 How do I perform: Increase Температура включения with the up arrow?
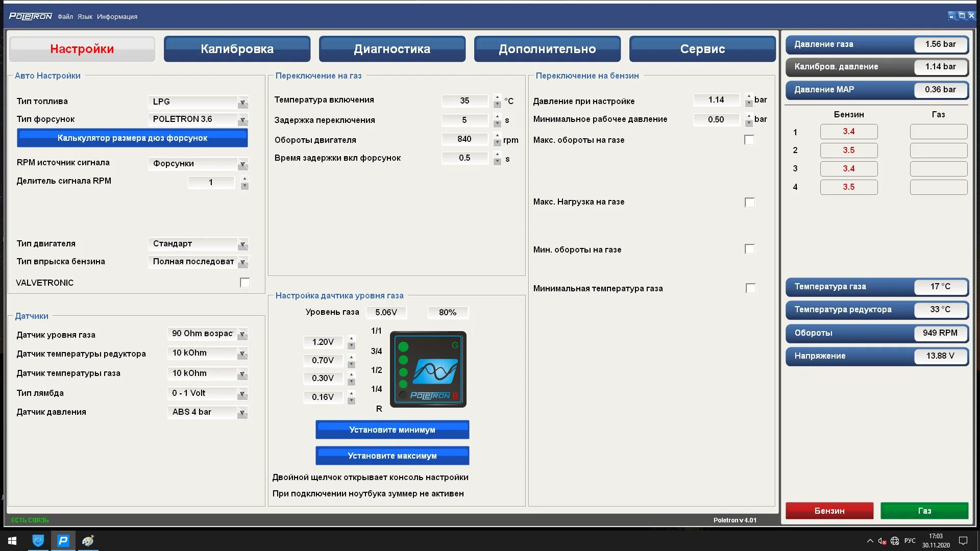[x=497, y=97]
